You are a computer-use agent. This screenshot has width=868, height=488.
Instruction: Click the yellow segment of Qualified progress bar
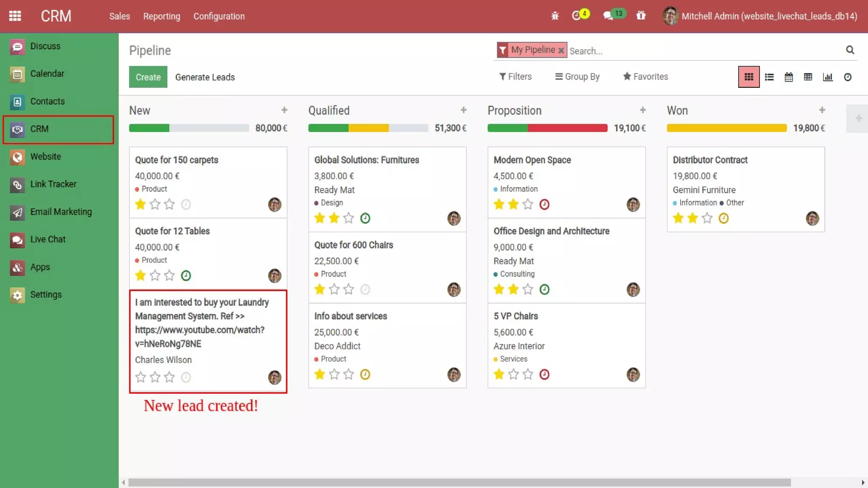[368, 128]
